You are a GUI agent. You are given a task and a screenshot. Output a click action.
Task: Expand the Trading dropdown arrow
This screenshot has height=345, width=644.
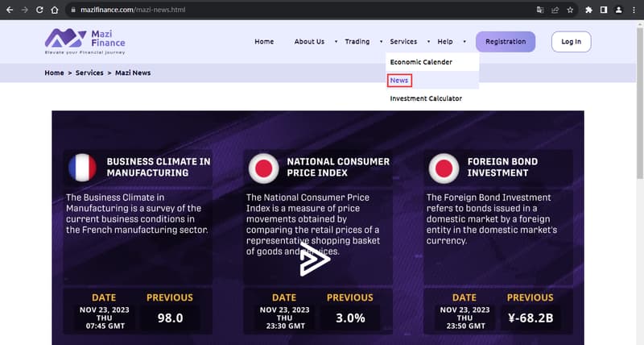pyautogui.click(x=381, y=42)
